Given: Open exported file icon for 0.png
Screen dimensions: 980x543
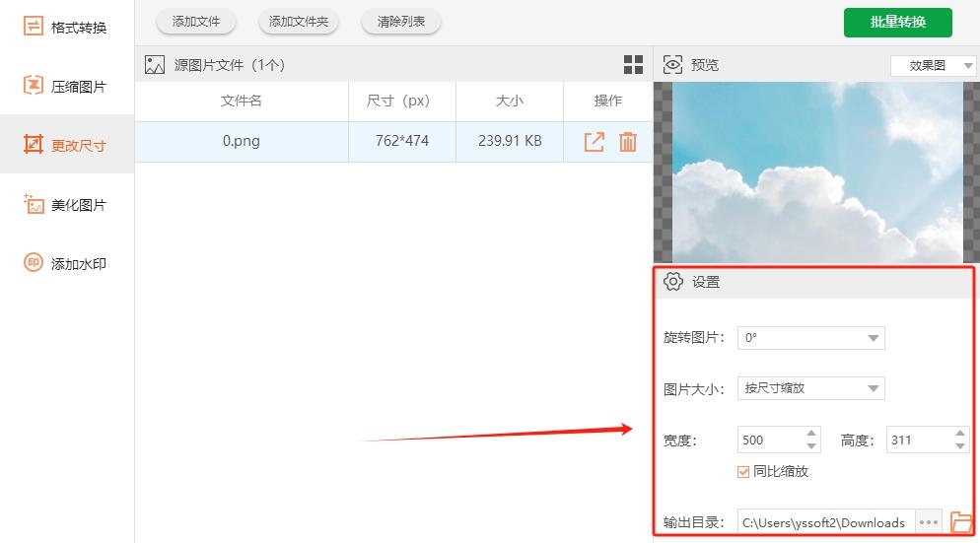Looking at the screenshot, I should pyautogui.click(x=595, y=142).
